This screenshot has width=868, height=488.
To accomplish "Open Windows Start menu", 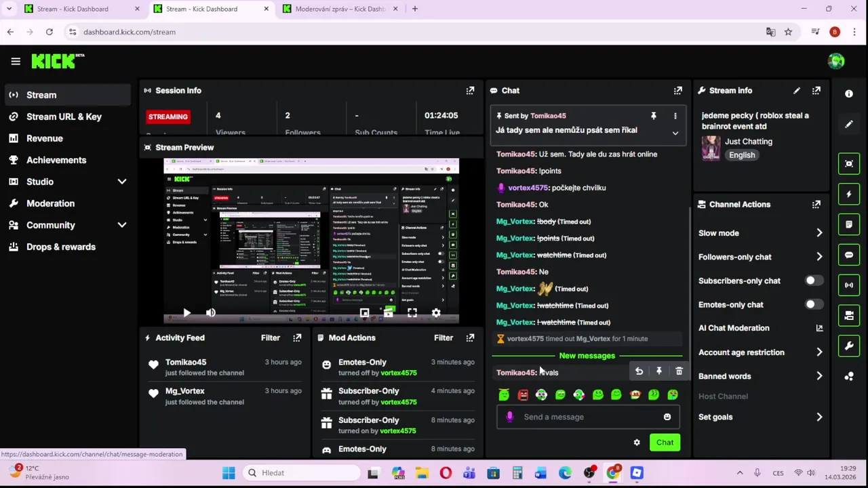I will click(x=229, y=472).
